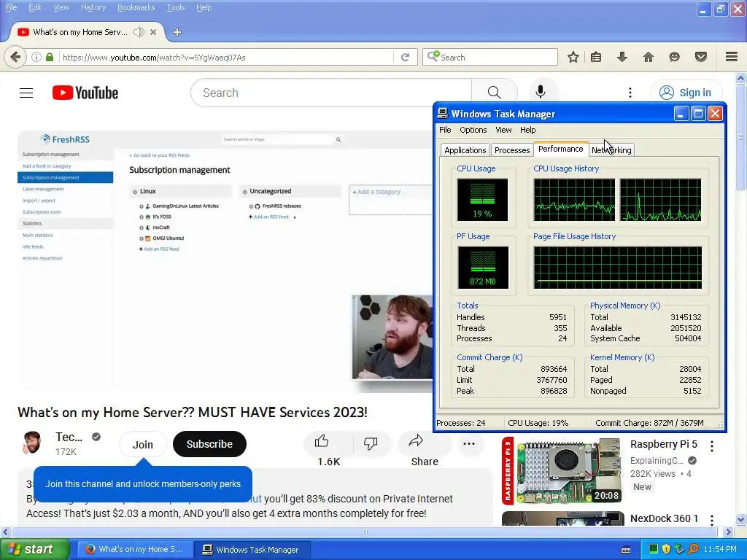Click the horizontal scrollbar right arrow

(729, 532)
